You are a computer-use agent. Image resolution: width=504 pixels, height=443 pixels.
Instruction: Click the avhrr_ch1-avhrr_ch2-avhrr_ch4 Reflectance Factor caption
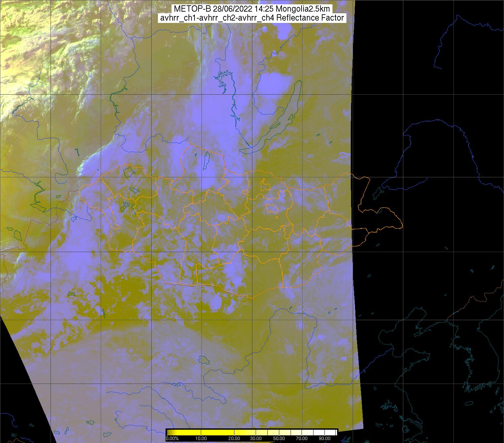pos(252,18)
